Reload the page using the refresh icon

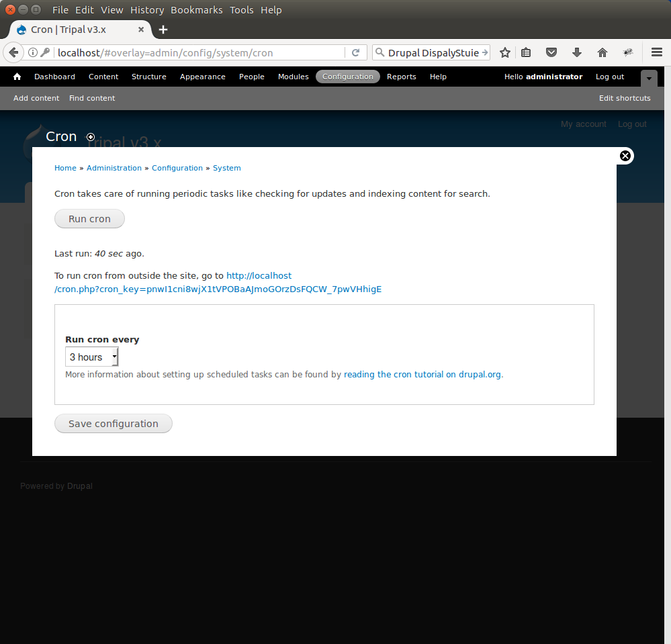point(356,52)
